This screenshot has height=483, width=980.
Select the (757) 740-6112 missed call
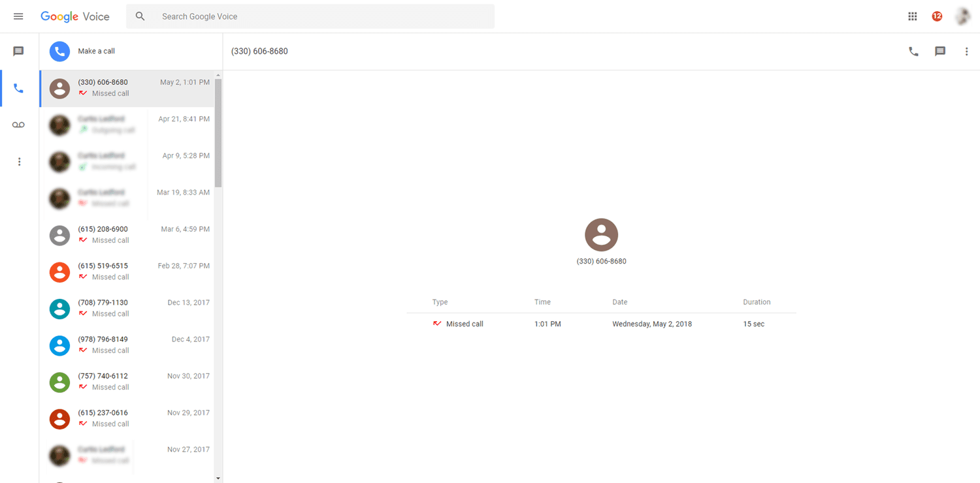[131, 382]
